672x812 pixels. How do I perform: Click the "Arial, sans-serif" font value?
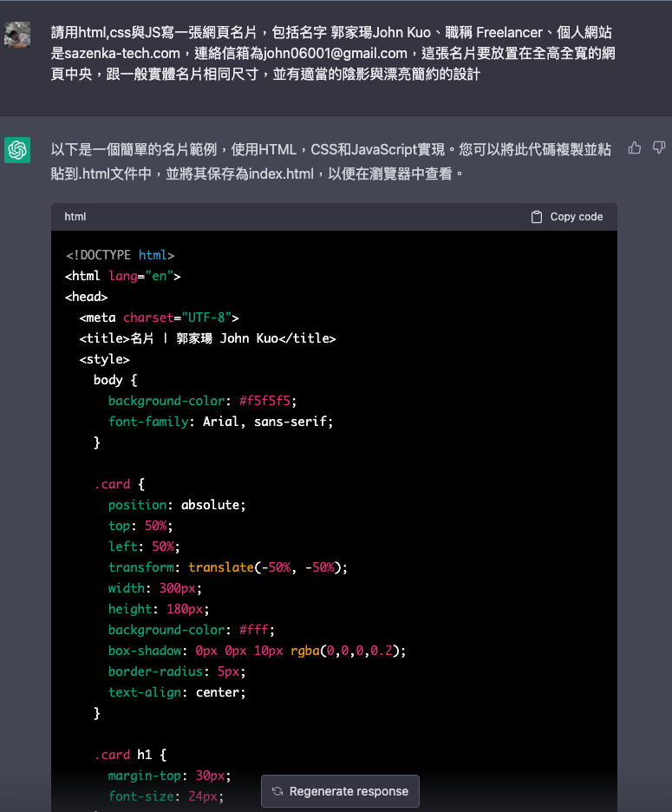coord(267,422)
